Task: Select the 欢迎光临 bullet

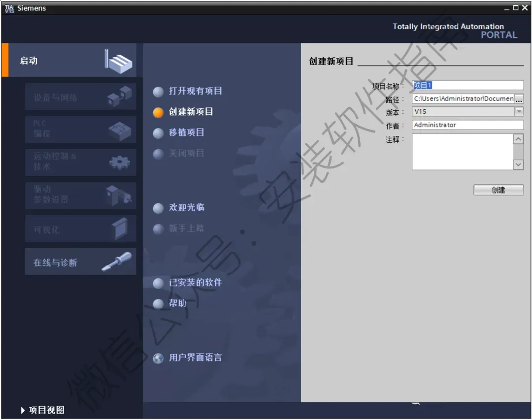Action: [x=158, y=208]
